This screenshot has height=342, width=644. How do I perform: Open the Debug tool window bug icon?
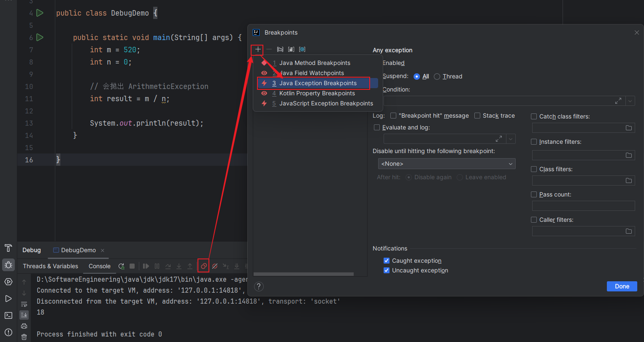click(8, 265)
